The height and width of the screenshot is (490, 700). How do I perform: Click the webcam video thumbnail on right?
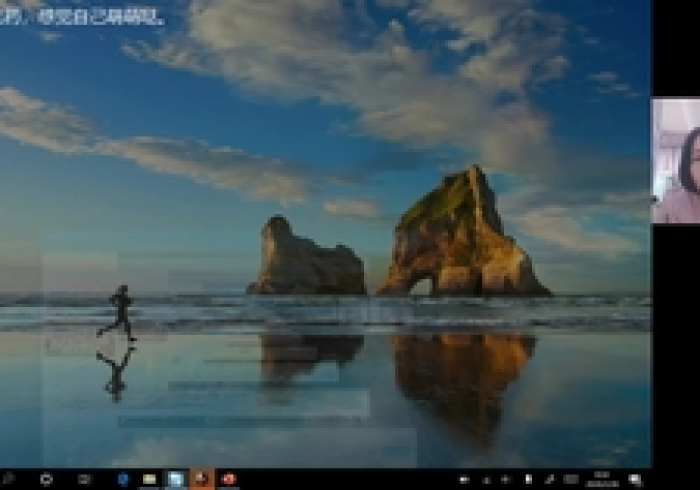(x=676, y=160)
